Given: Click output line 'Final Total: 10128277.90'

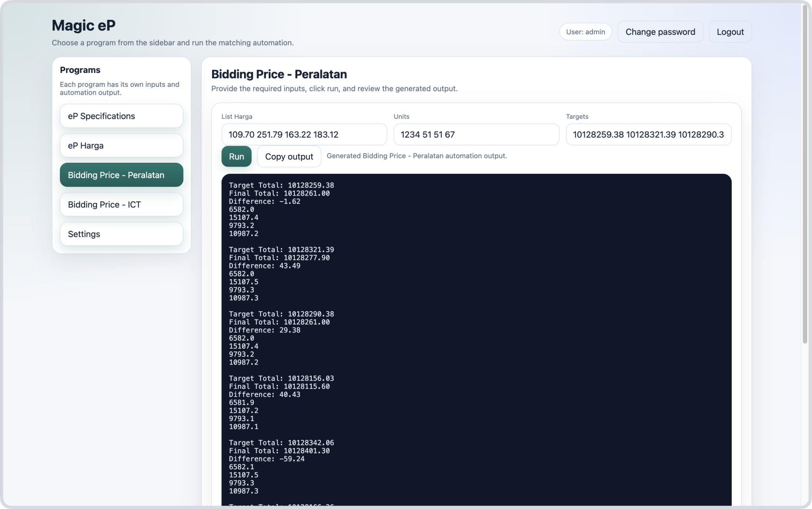Looking at the screenshot, I should pyautogui.click(x=279, y=258).
